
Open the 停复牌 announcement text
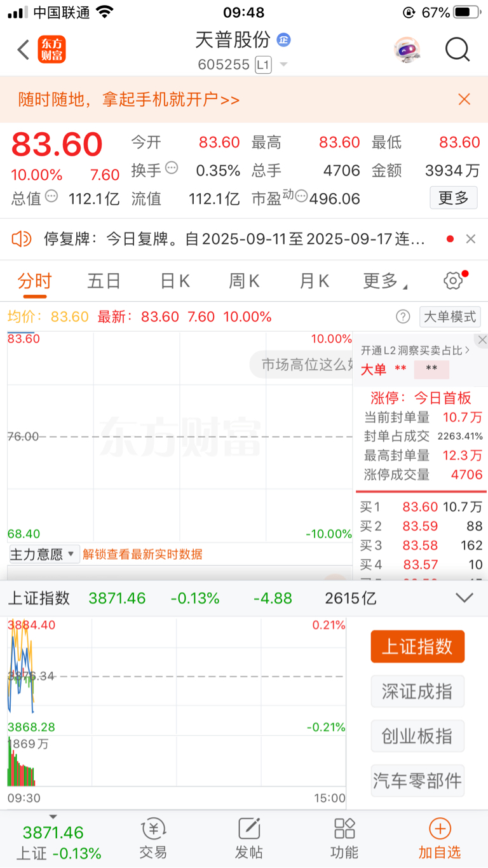[234, 240]
